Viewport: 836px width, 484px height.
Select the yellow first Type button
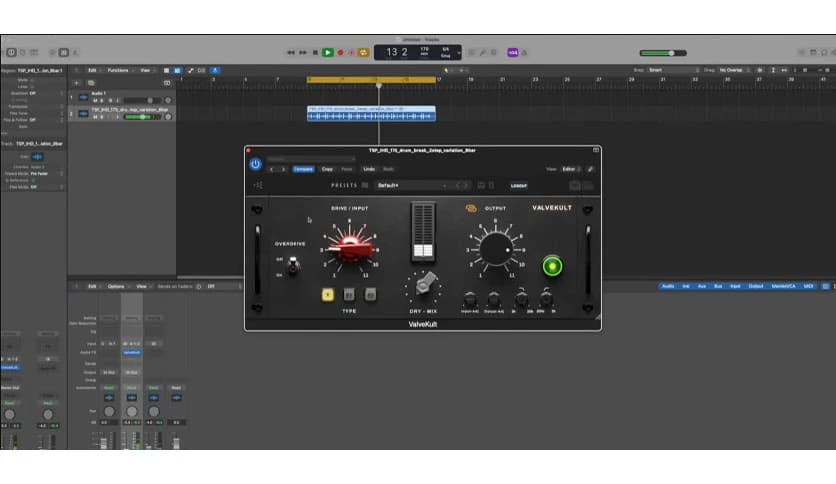[327, 294]
